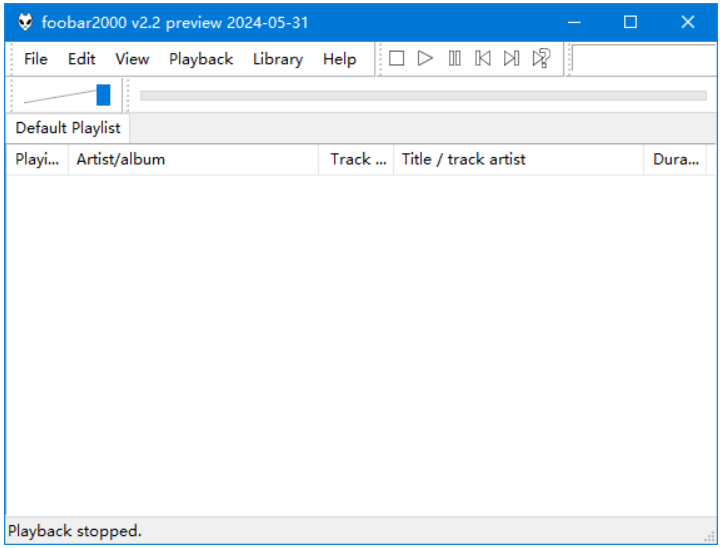Click the 'Playback stopped.' status bar text
The width and height of the screenshot is (720, 548).
click(75, 531)
